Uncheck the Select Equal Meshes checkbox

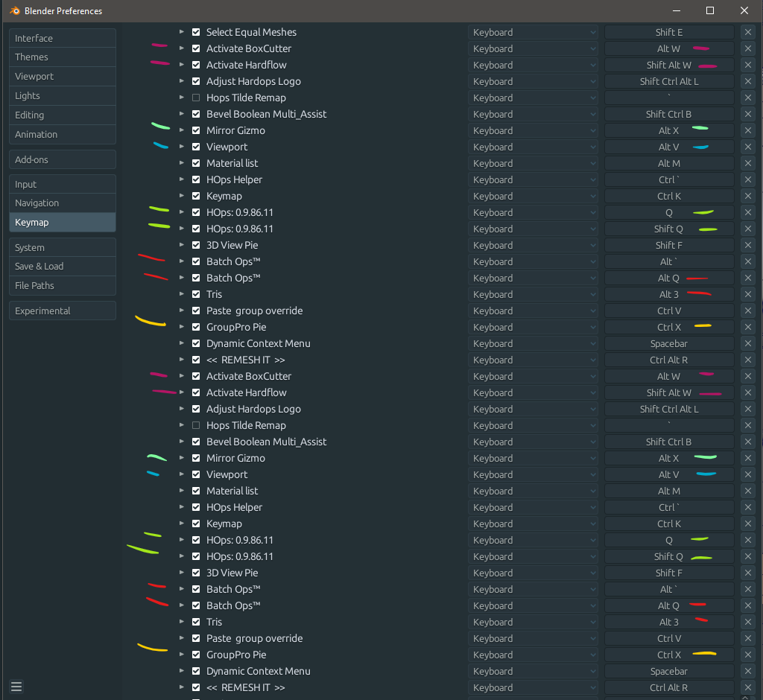click(x=196, y=32)
